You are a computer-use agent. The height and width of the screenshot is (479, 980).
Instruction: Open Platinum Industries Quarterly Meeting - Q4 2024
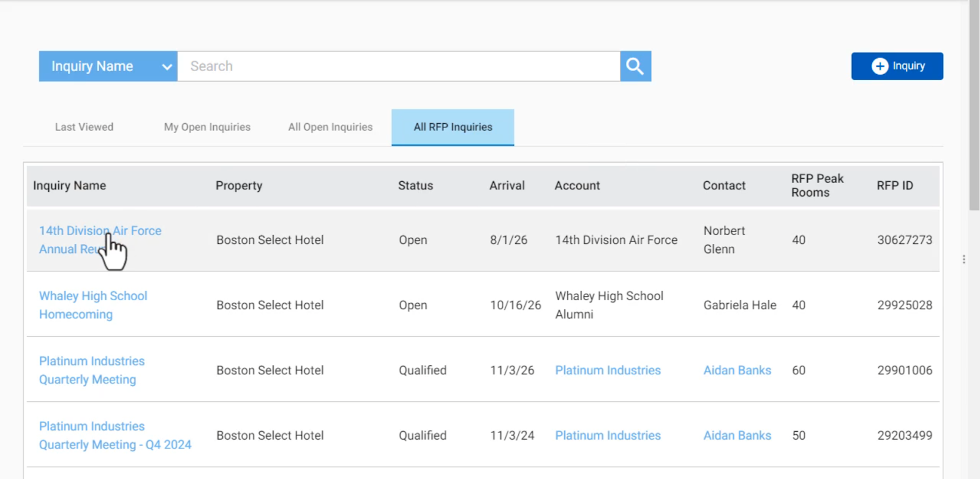(x=115, y=435)
